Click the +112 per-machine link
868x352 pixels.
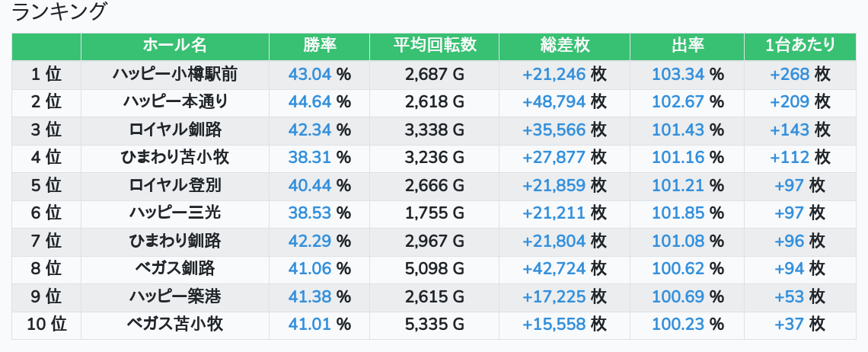[790, 157]
